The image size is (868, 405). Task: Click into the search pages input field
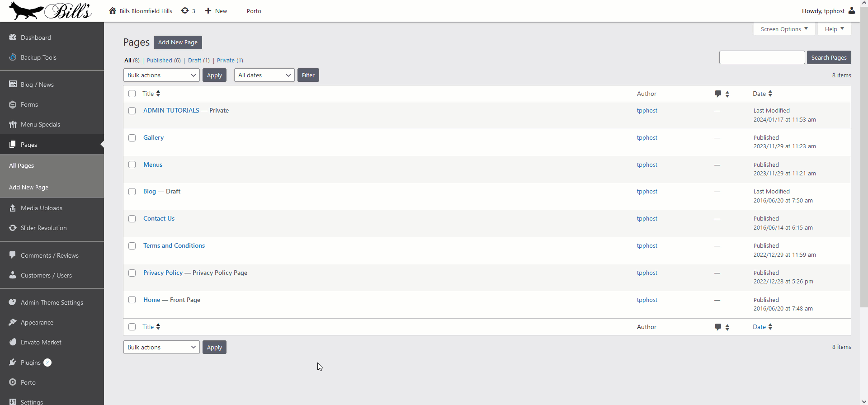762,57
